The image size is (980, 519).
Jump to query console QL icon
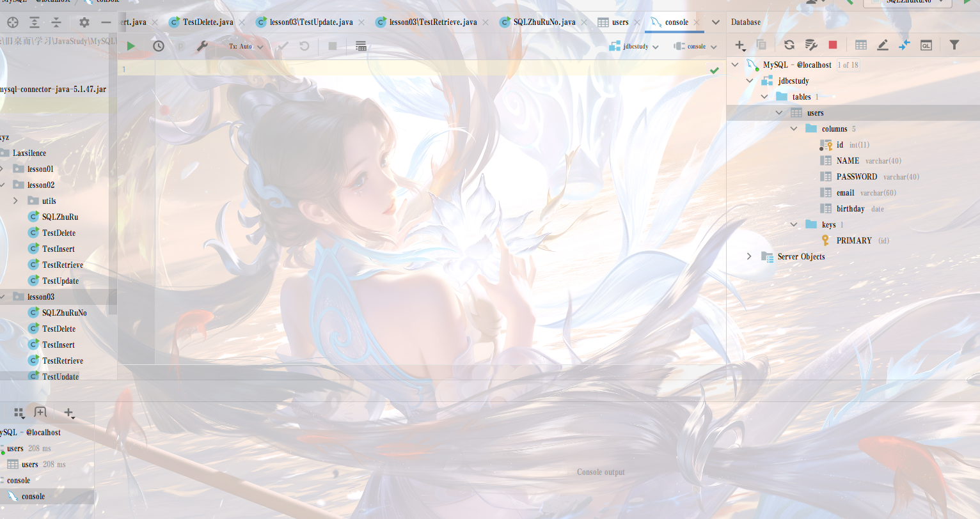pos(926,45)
